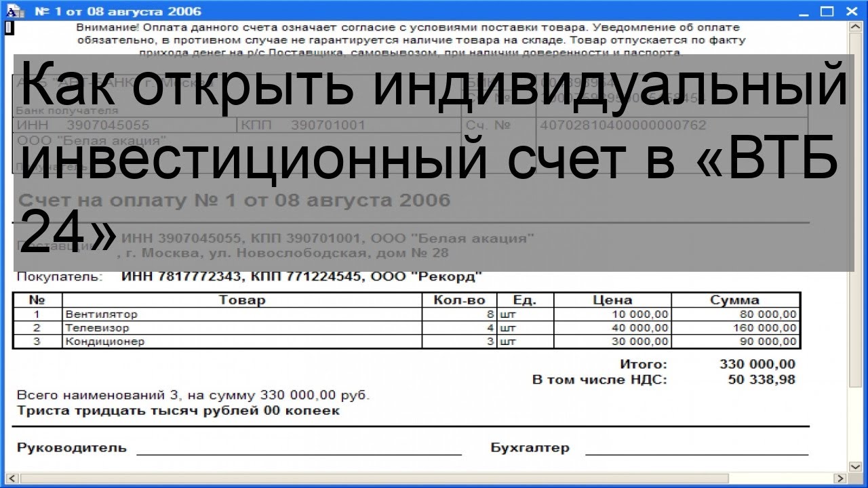
Task: Click row number 2 cell
Action: [x=37, y=328]
